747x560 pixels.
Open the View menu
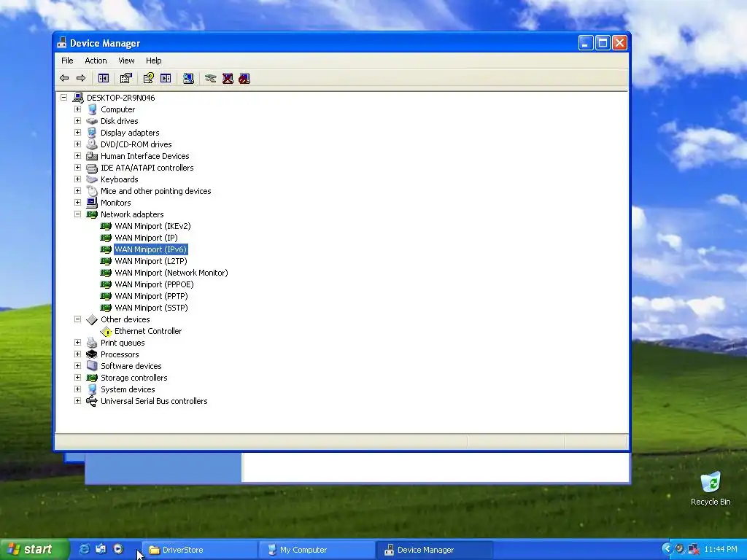tap(126, 61)
